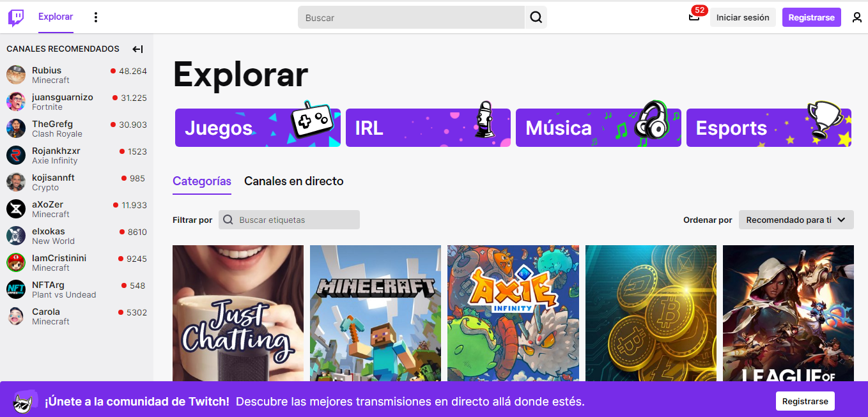
Task: Click the Crypto label under kojisannft
Action: [45, 188]
